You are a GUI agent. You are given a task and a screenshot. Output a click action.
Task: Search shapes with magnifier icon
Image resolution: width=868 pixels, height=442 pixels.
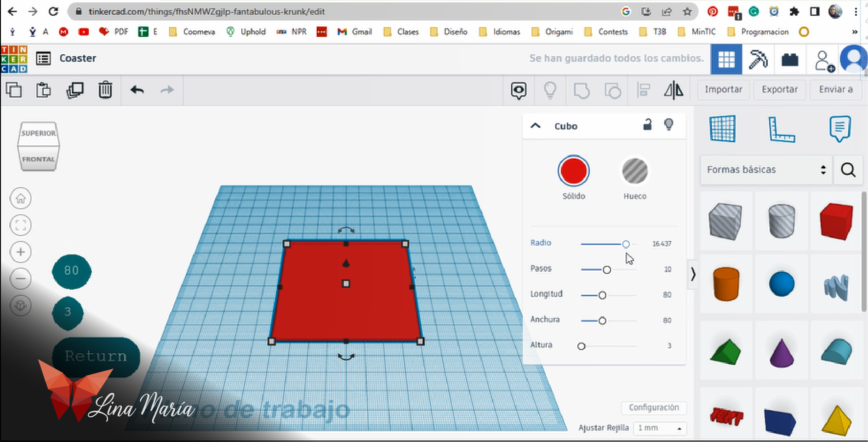pyautogui.click(x=848, y=170)
